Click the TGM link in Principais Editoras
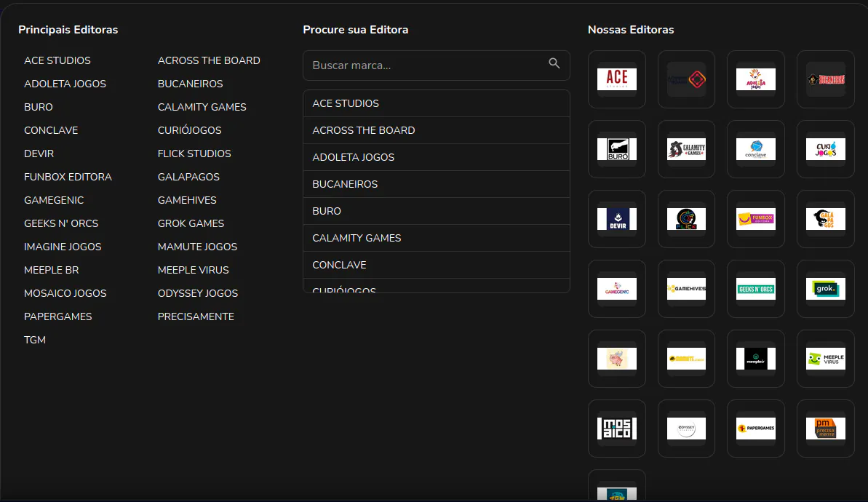Viewport: 868px width, 502px height. 35,340
